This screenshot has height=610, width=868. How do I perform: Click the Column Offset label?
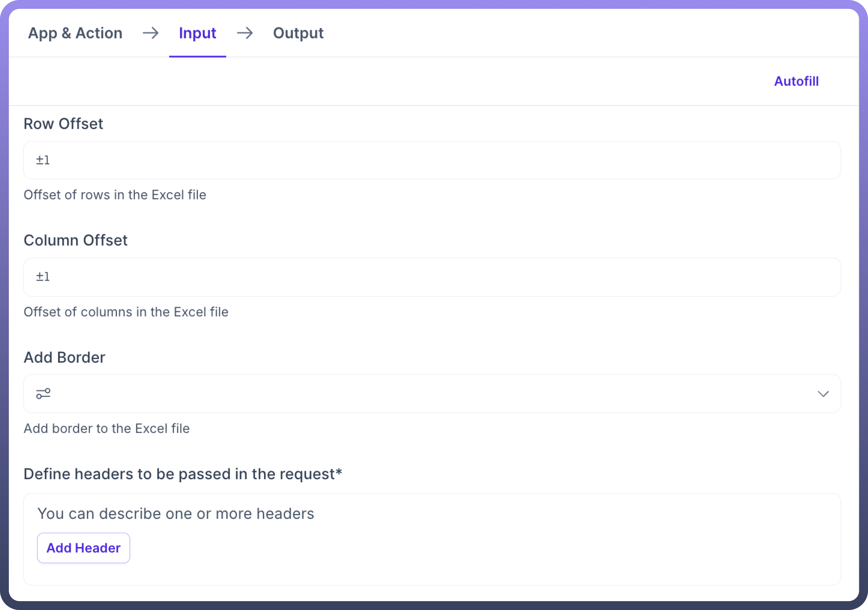[x=75, y=241]
